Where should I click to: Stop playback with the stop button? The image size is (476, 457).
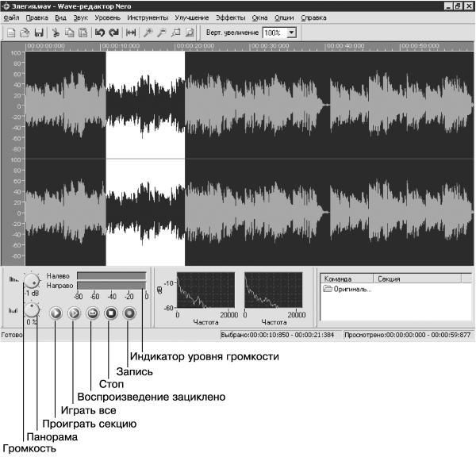pyautogui.click(x=111, y=313)
